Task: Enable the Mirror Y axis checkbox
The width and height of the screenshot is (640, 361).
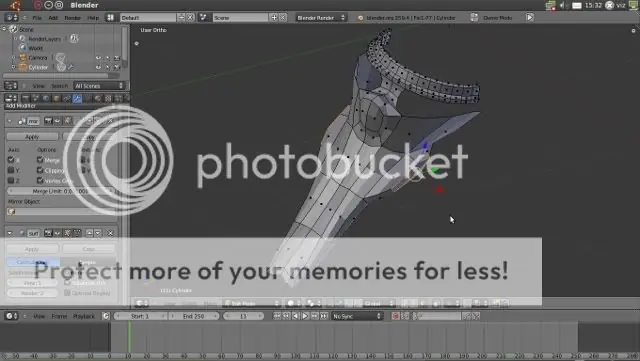Action: click(11, 170)
